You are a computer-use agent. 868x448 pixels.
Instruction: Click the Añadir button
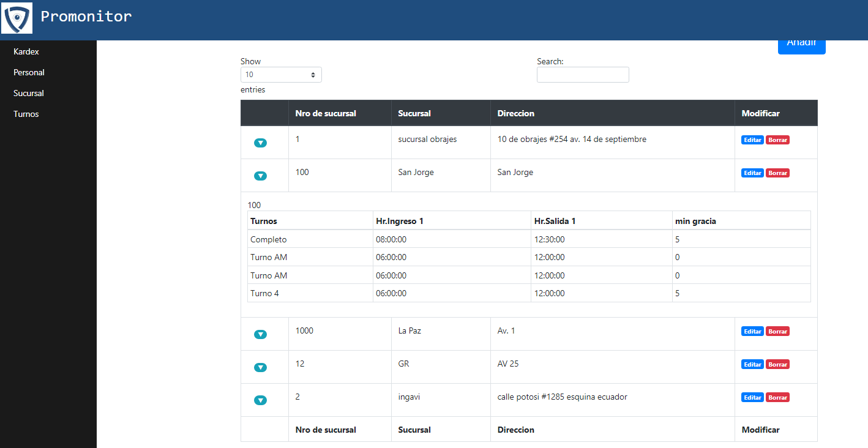[801, 45]
